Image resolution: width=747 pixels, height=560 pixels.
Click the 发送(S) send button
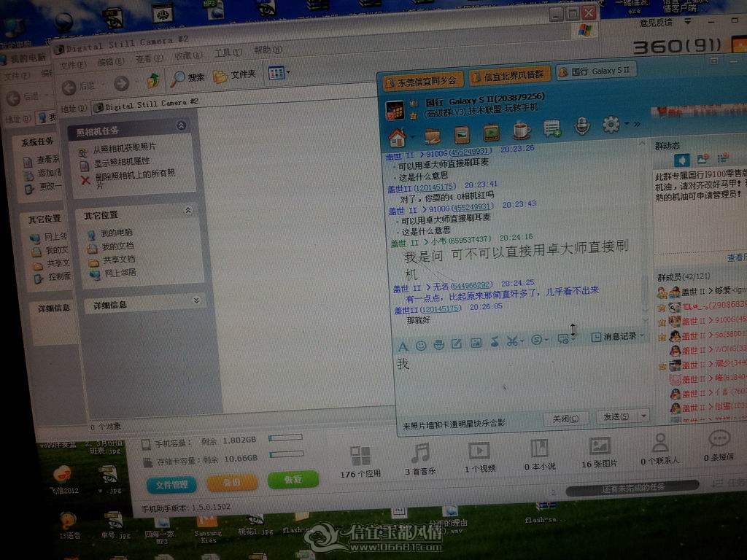(616, 416)
